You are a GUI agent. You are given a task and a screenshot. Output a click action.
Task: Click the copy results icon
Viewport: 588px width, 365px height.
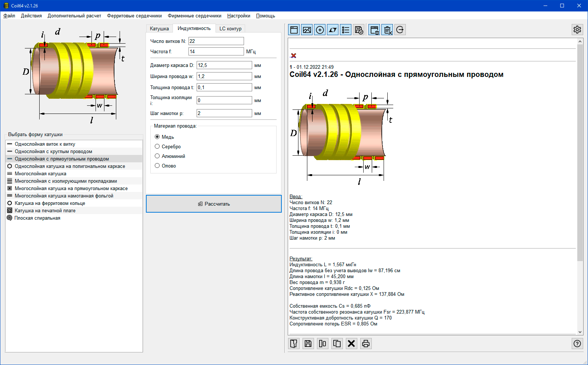pos(337,344)
